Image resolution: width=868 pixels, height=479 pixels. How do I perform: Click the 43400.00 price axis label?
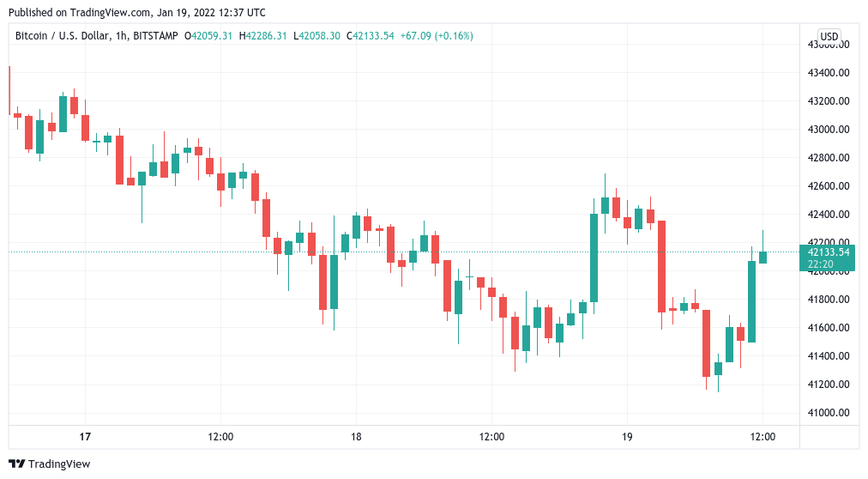[829, 73]
